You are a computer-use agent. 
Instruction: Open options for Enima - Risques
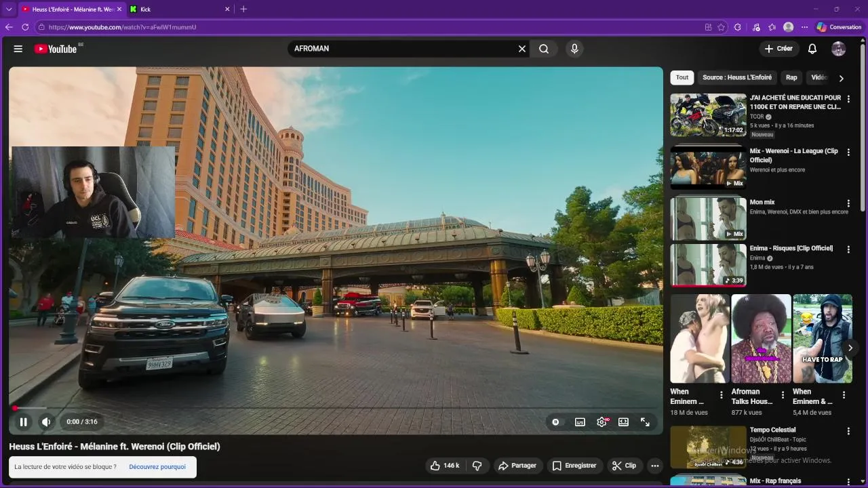(848, 249)
